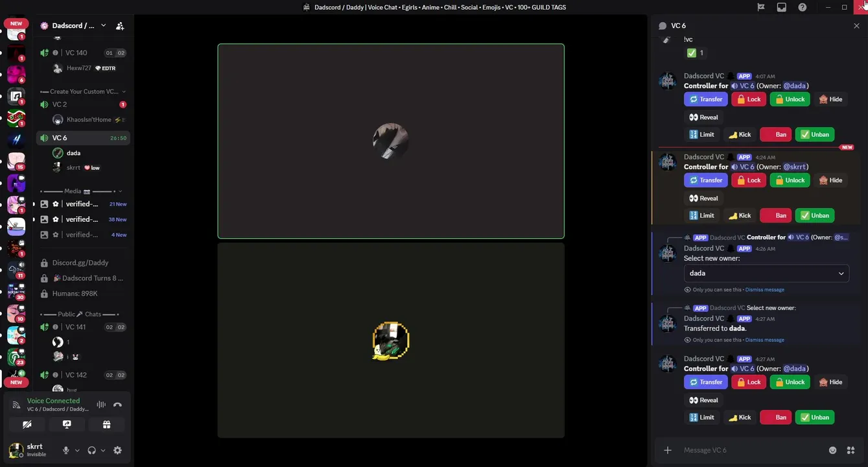Select the bottom video tile with gold-framed avatar

(391, 341)
